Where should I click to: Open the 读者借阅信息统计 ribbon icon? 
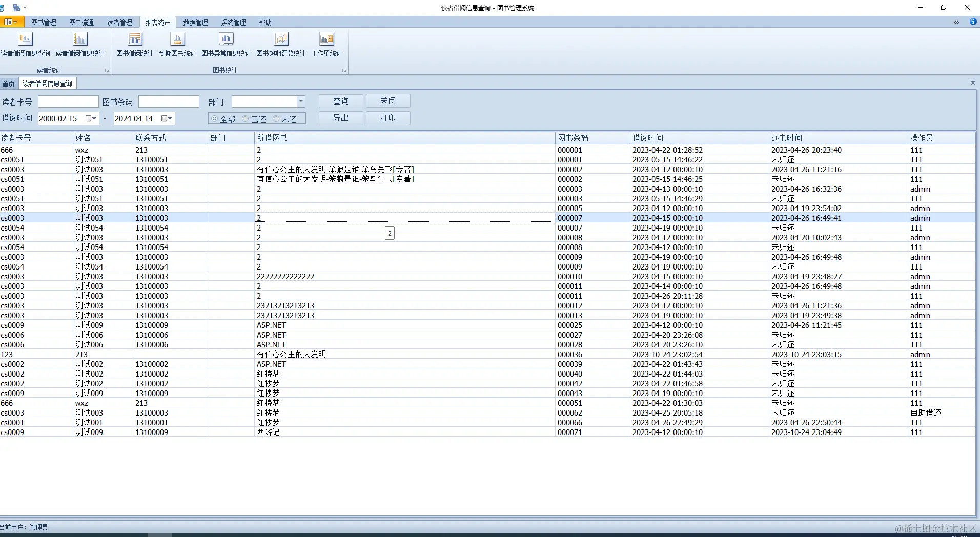click(80, 44)
